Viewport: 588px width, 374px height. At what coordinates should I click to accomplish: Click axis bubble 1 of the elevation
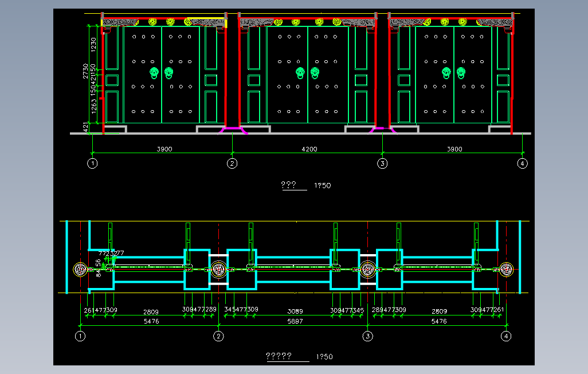pos(92,163)
